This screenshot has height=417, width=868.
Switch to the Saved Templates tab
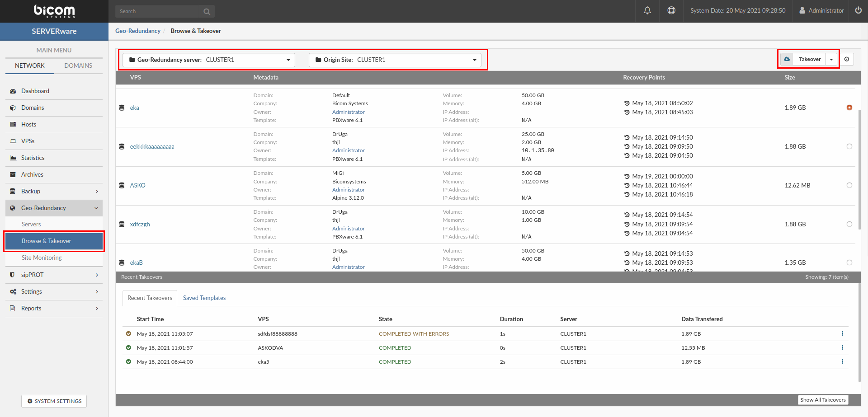pyautogui.click(x=204, y=298)
